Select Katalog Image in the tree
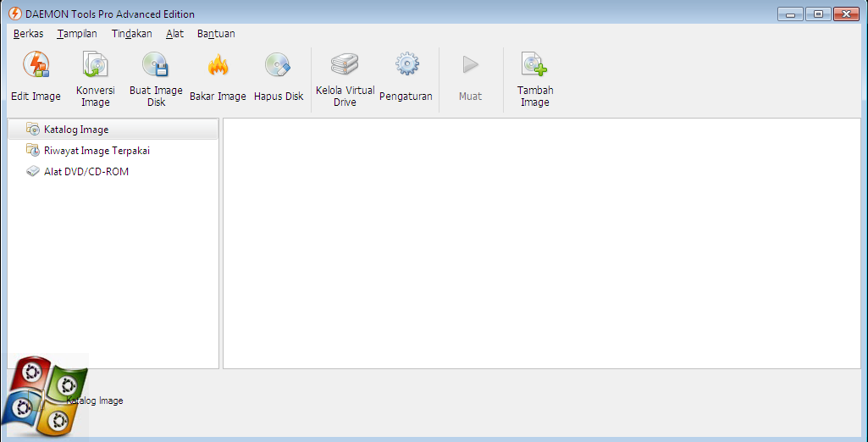868x442 pixels. (113, 130)
